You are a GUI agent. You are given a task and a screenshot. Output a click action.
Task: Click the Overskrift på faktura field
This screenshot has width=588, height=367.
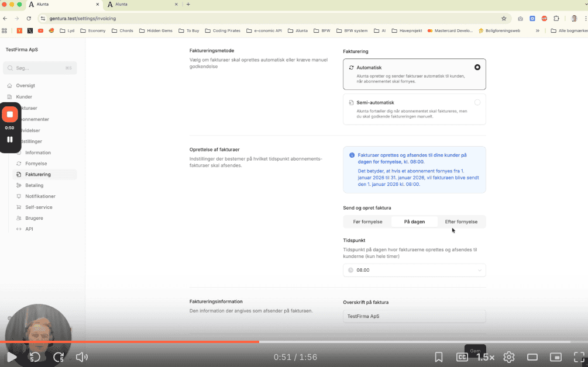point(414,316)
